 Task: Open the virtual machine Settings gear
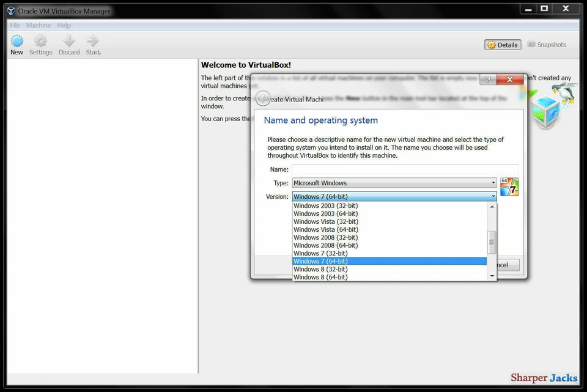40,43
